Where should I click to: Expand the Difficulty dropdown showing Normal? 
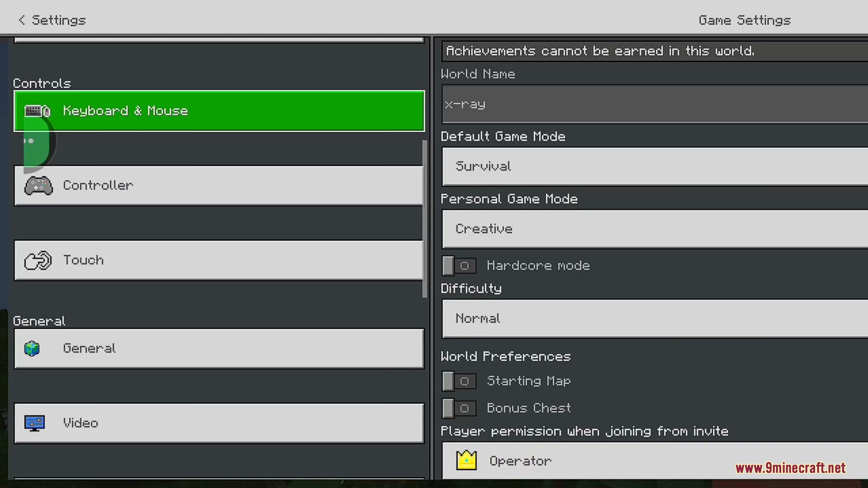tap(655, 319)
